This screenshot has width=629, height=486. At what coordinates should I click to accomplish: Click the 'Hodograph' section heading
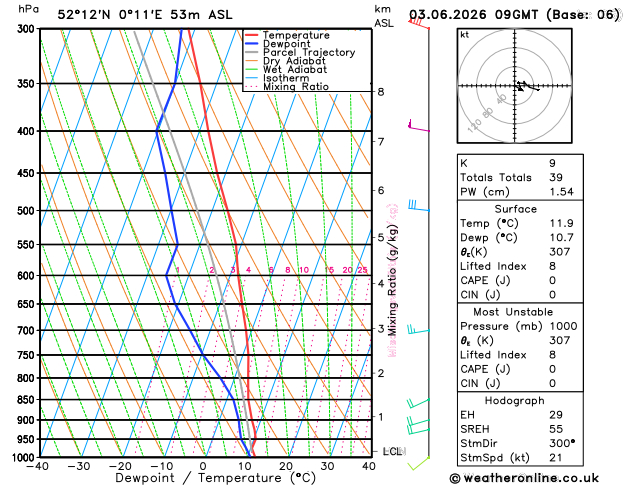tap(515, 401)
